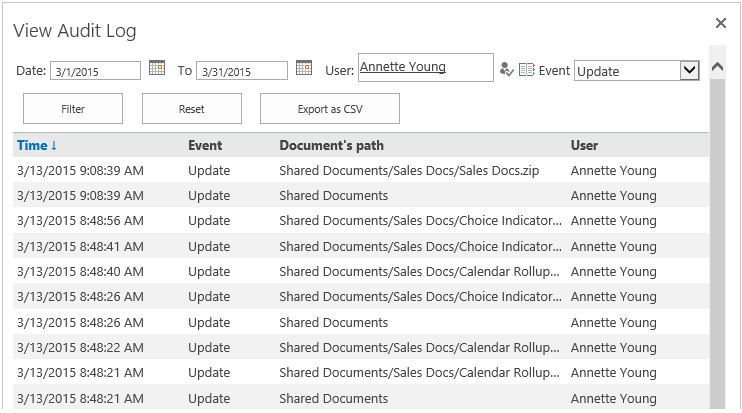Click the scroll up arrow
742x413 pixels.
(717, 67)
